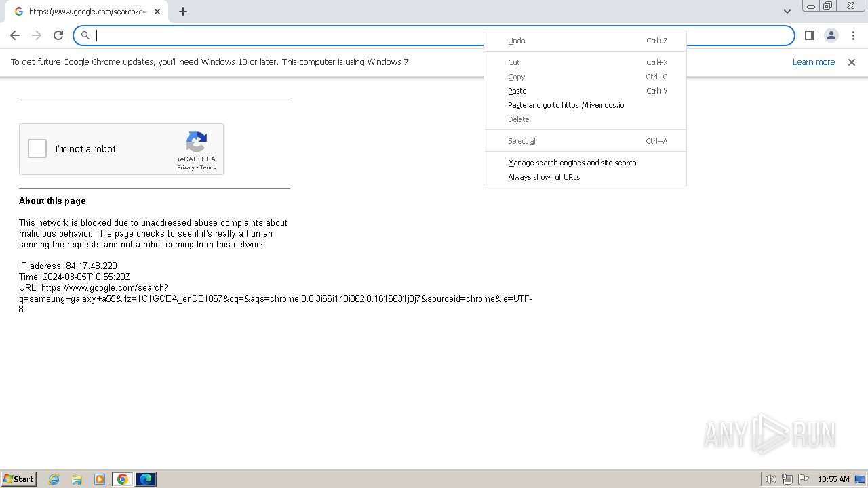Open the side panel button
868x488 pixels.
(x=809, y=35)
